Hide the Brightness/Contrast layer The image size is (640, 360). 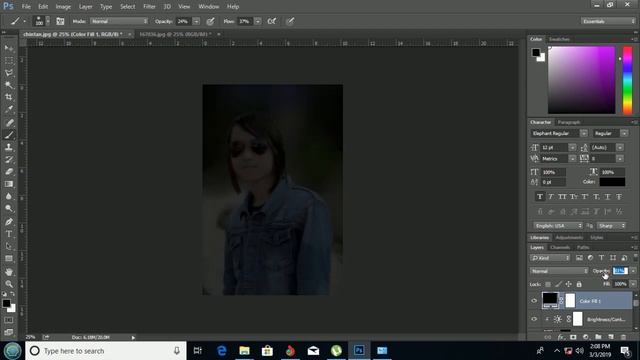coord(534,319)
